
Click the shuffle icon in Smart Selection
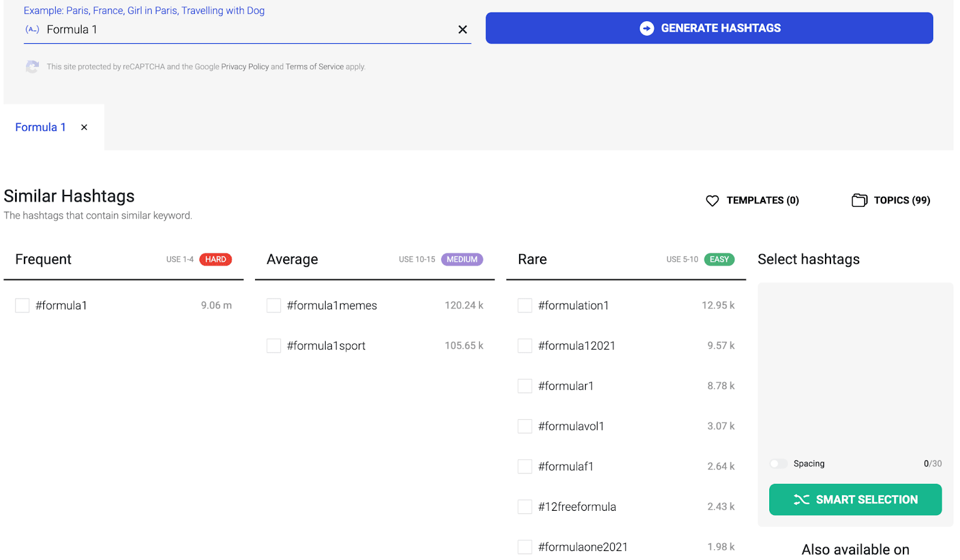click(802, 499)
